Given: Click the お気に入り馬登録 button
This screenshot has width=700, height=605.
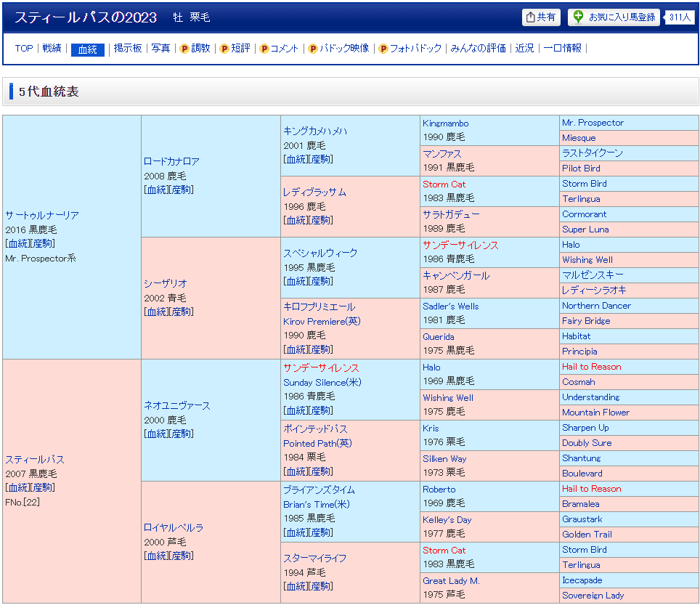Looking at the screenshot, I should [x=614, y=17].
